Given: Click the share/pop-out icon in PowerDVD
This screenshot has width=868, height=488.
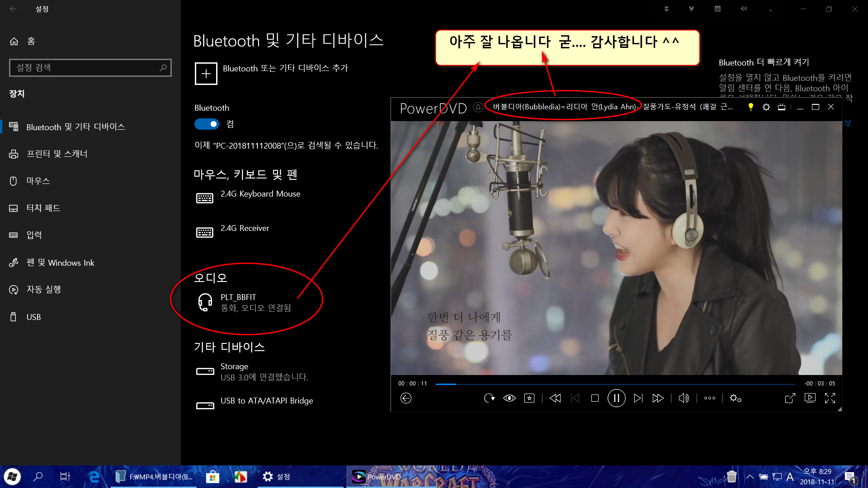Looking at the screenshot, I should point(790,398).
